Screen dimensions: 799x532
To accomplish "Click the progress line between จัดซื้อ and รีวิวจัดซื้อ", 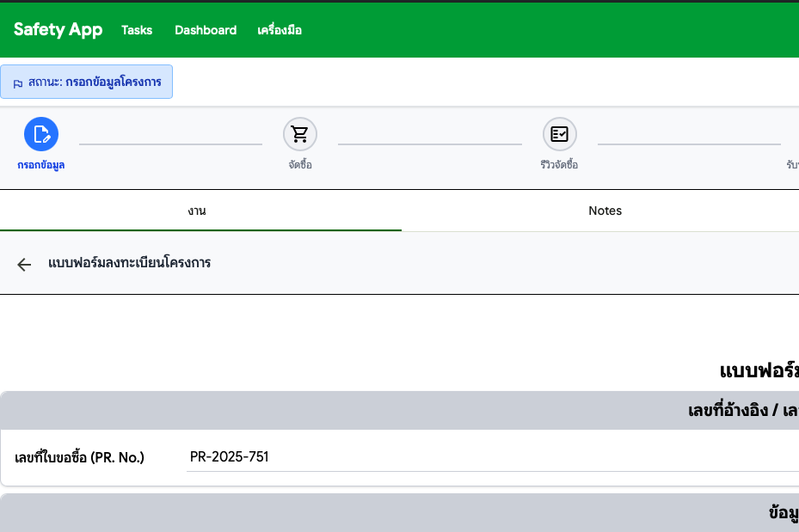I will [x=429, y=144].
